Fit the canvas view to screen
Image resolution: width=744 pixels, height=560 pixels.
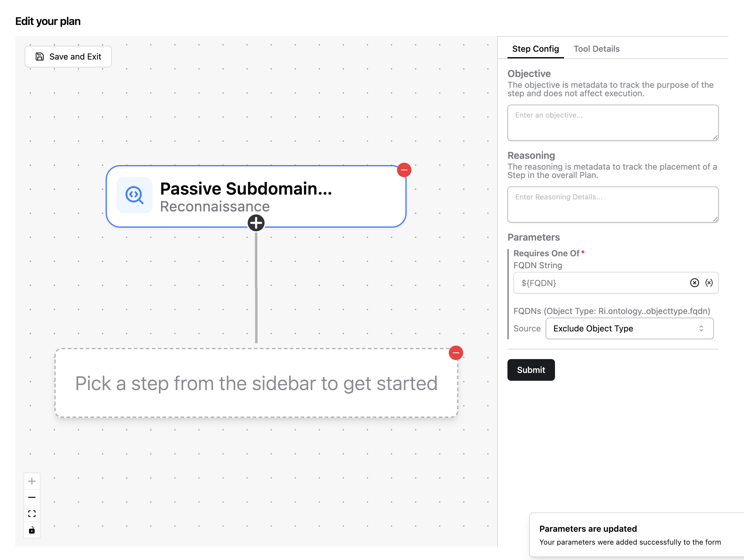[x=32, y=514]
